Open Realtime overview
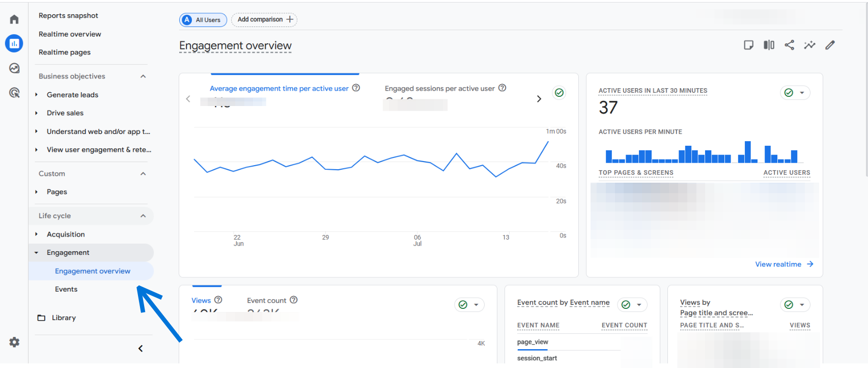Screen dimensions: 868x368 click(x=70, y=34)
